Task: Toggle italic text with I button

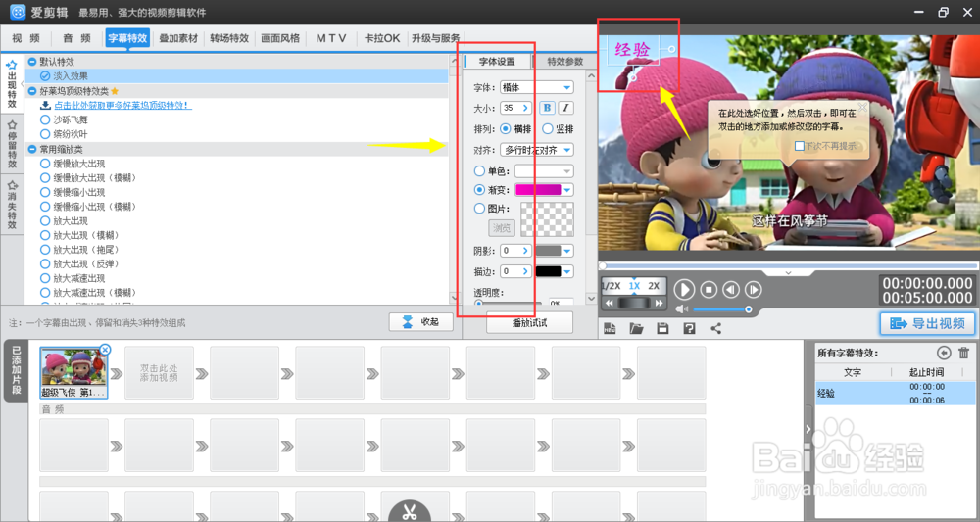Action: [x=565, y=108]
